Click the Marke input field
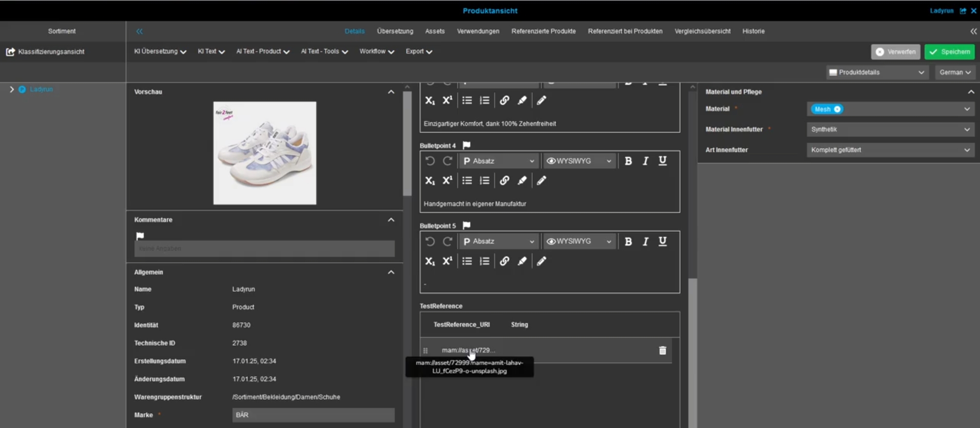Image resolution: width=980 pixels, height=428 pixels. click(x=313, y=415)
